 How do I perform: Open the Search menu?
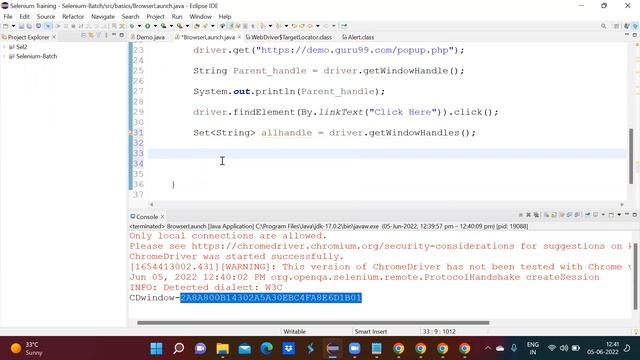click(130, 16)
